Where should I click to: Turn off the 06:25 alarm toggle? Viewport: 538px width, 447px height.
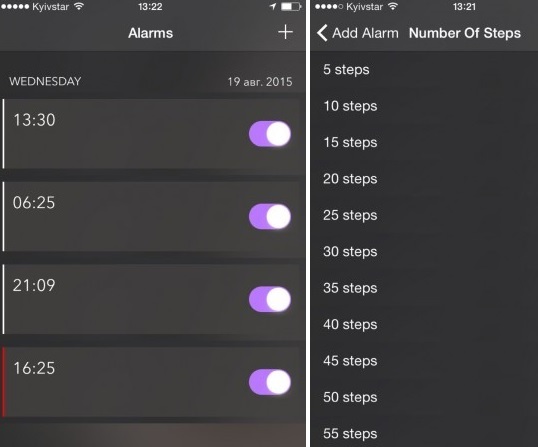click(270, 216)
